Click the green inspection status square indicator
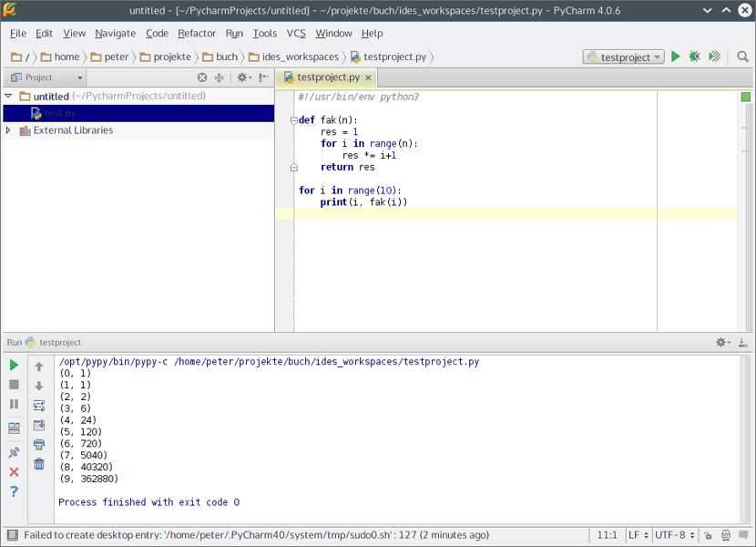Viewport: 756px width, 547px height. (x=746, y=97)
